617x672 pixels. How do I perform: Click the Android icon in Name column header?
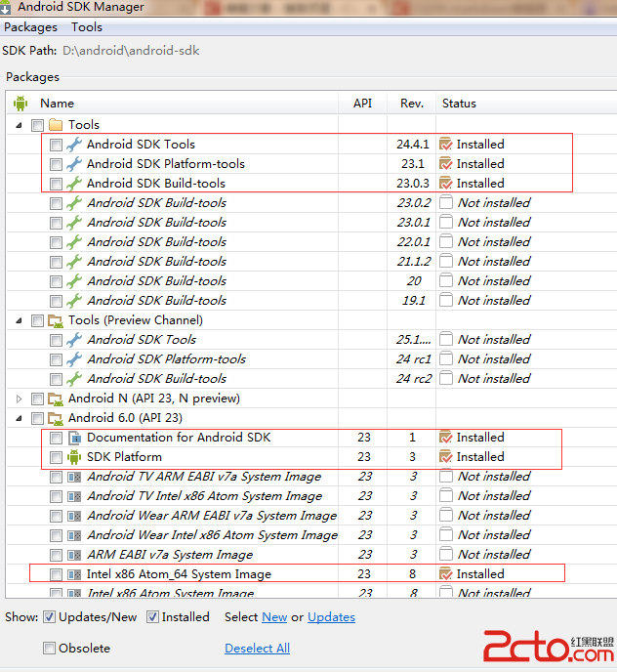pyautogui.click(x=21, y=103)
